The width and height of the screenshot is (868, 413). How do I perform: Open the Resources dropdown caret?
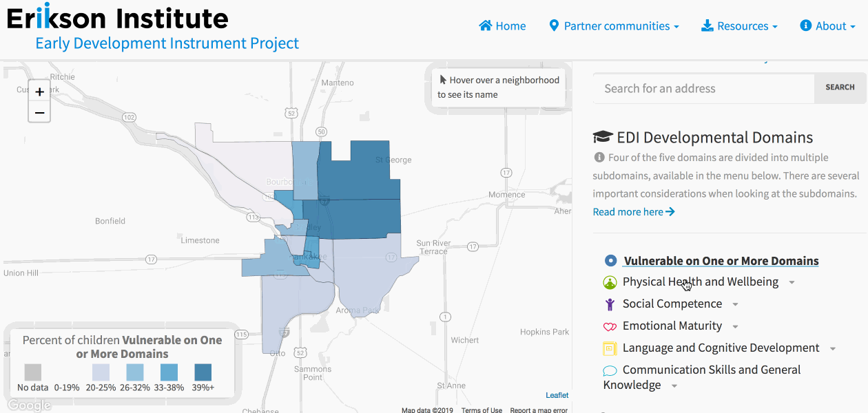click(x=775, y=27)
